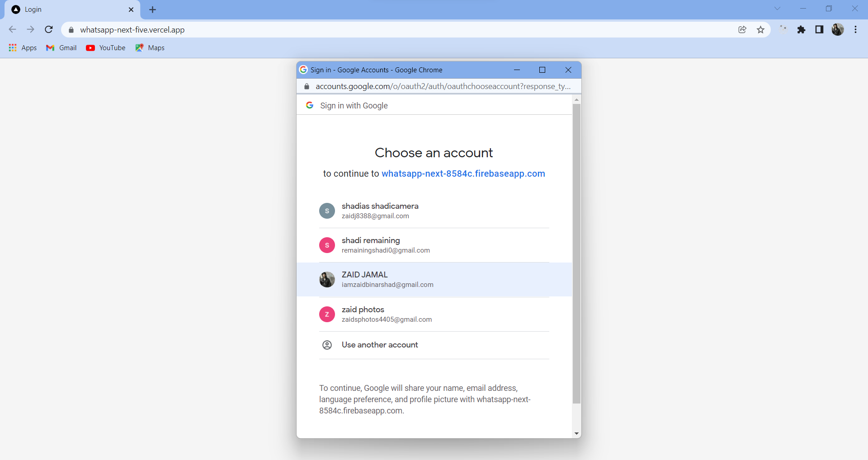
Task: Click Use another account
Action: click(434, 345)
